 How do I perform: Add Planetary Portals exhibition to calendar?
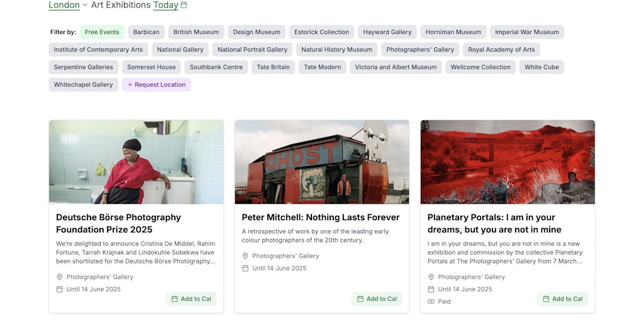click(562, 299)
